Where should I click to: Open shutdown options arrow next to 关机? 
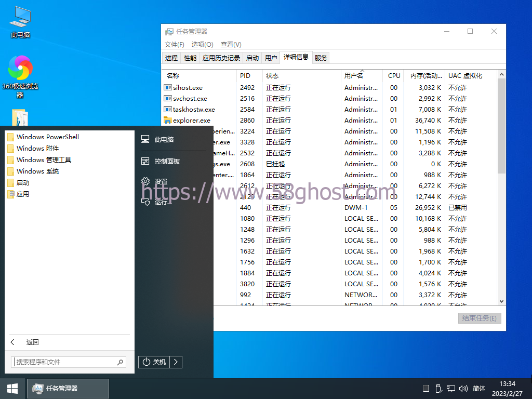point(176,362)
